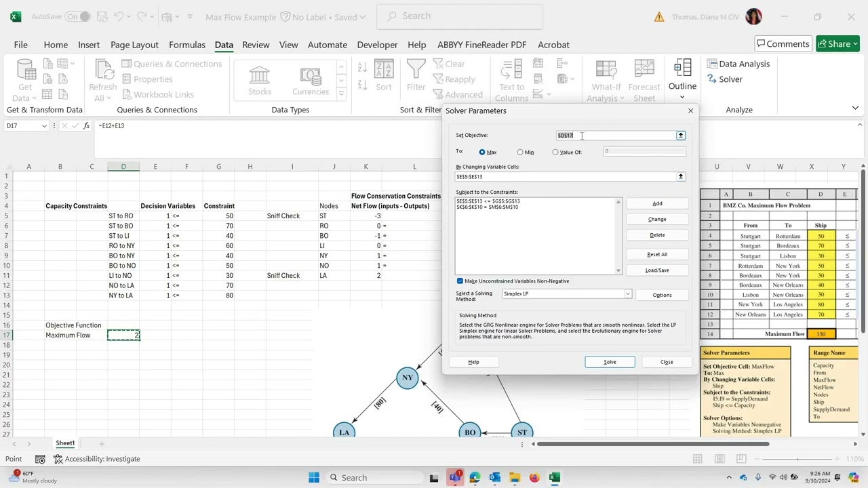Click the Help button in Solver
Viewport: 868px width, 488px height.
[x=473, y=362]
